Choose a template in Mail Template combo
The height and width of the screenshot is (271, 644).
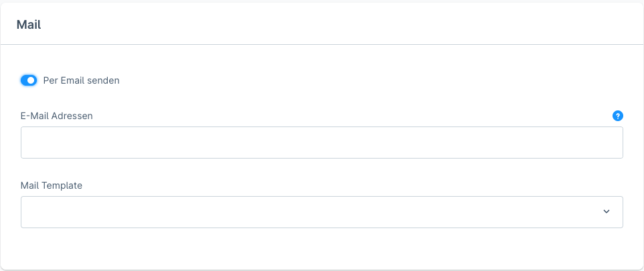[x=321, y=212]
